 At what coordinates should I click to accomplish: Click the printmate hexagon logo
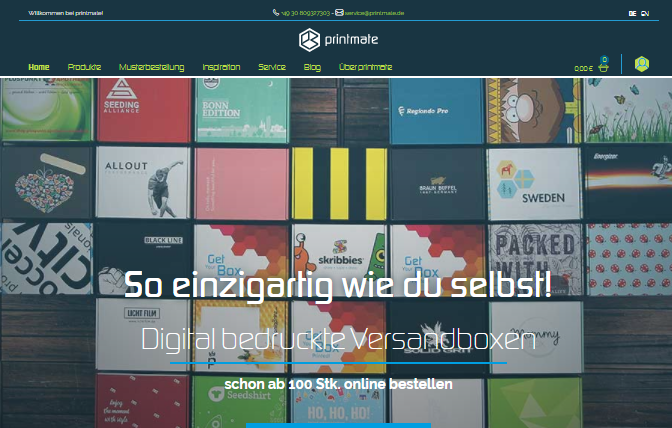[309, 40]
